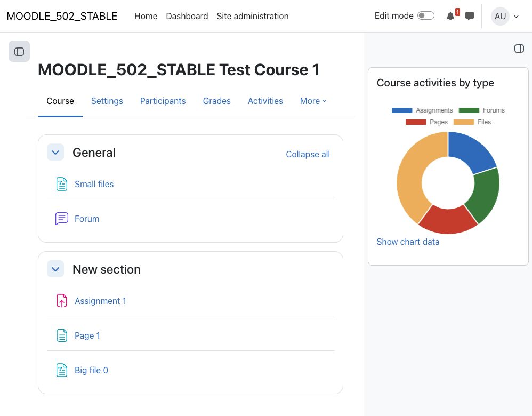Screen dimensions: 532x416
Task: Go to Home in top navigation
Action: (x=146, y=16)
